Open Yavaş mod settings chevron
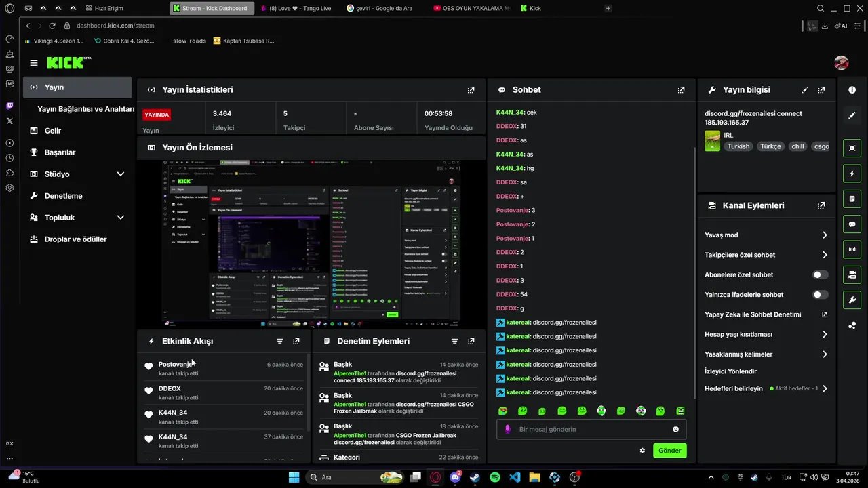 [825, 235]
